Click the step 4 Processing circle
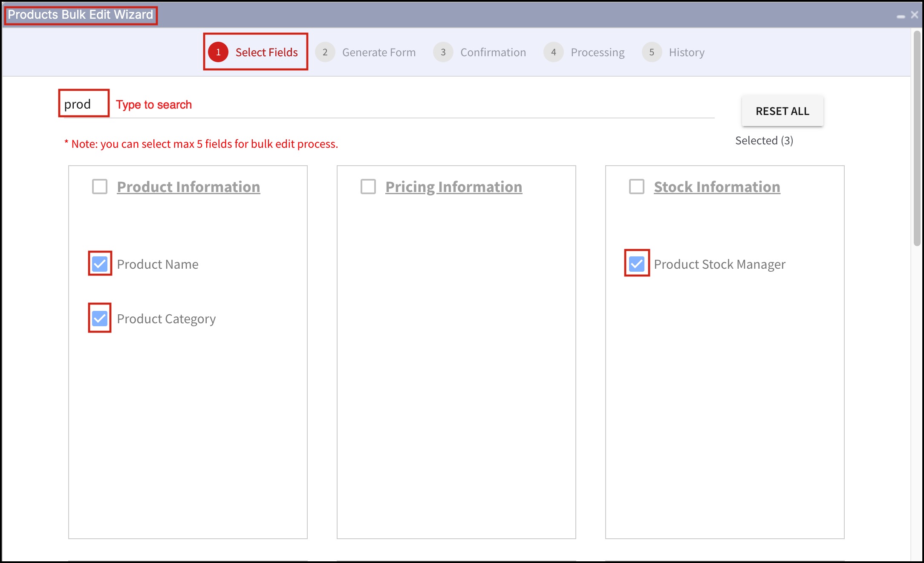This screenshot has height=563, width=924. click(x=553, y=52)
